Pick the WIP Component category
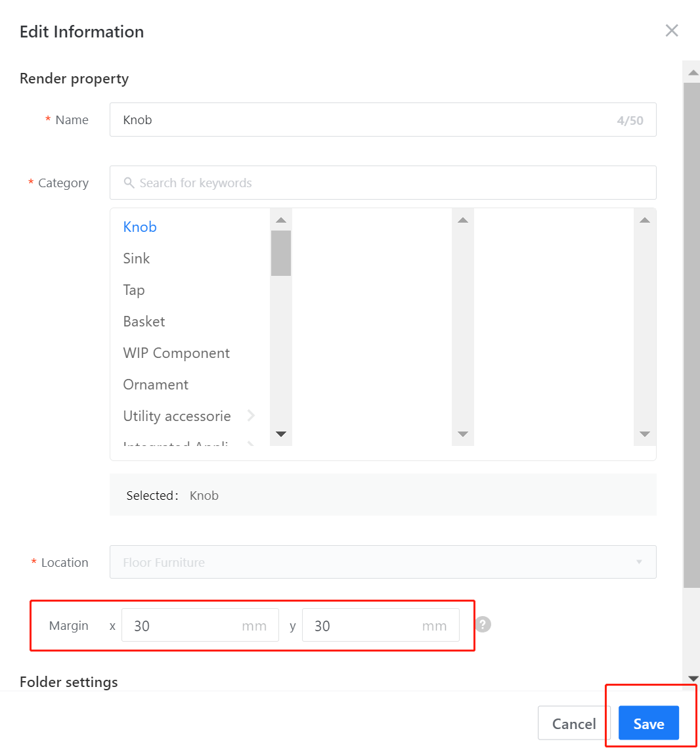The width and height of the screenshot is (700, 754). click(x=177, y=353)
